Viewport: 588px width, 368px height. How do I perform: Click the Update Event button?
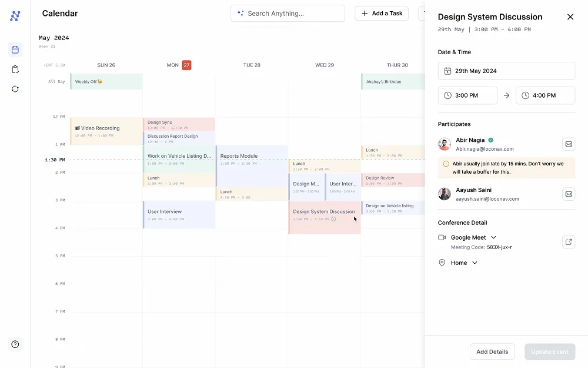click(x=549, y=352)
